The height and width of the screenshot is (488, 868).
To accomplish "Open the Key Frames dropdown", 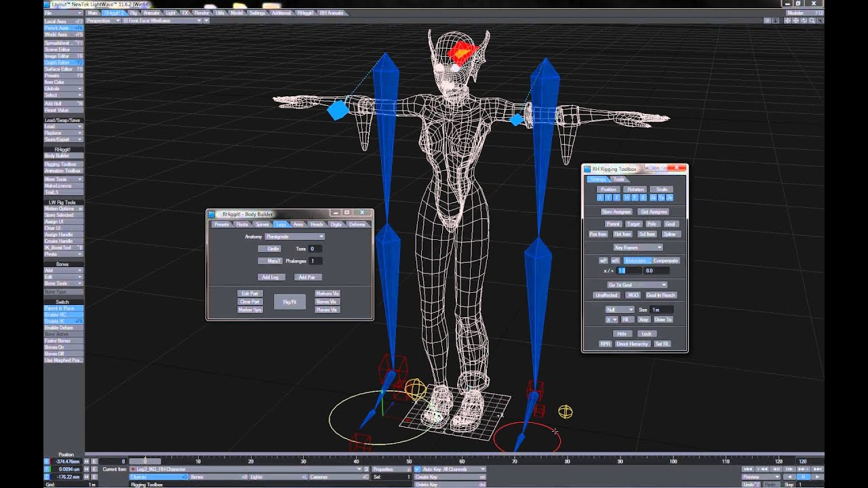I will click(x=637, y=247).
